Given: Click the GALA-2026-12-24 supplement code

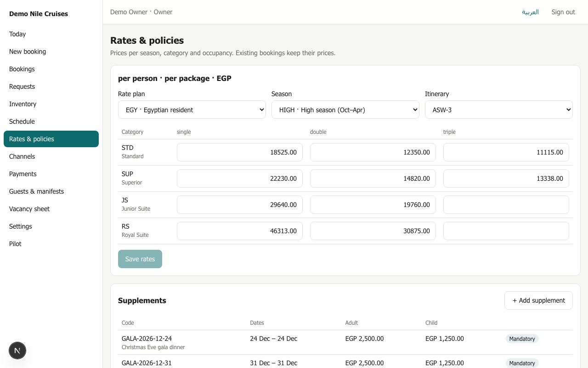Looking at the screenshot, I should (147, 339).
